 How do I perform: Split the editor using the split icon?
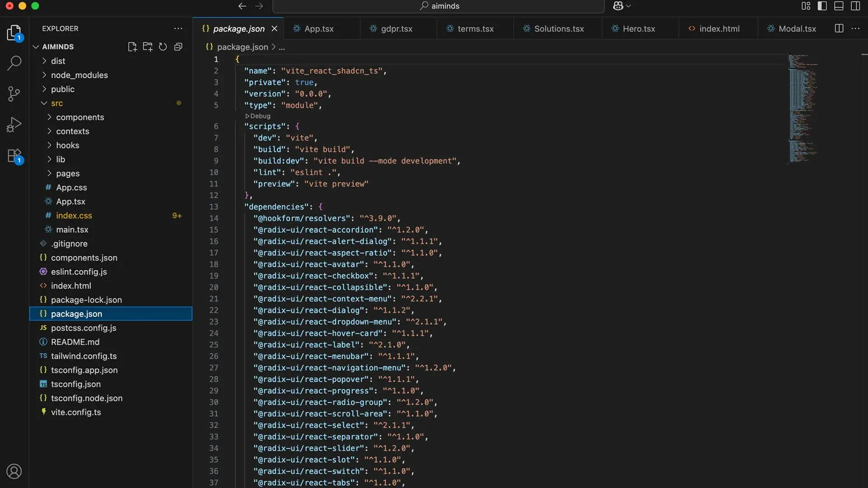click(x=839, y=28)
